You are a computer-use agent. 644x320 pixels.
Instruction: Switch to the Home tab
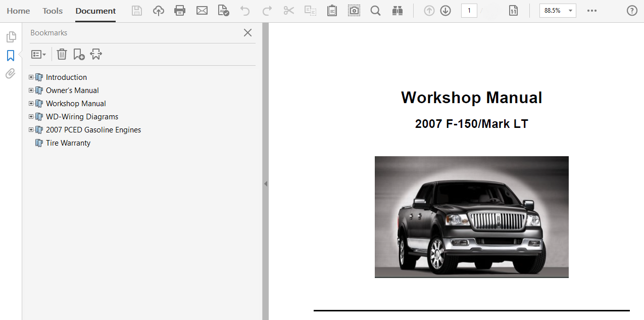pos(18,11)
